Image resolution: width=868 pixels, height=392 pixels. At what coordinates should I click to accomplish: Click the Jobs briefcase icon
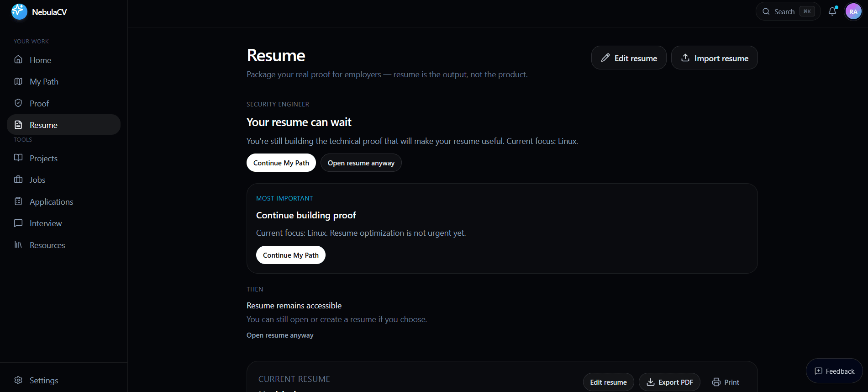point(18,180)
